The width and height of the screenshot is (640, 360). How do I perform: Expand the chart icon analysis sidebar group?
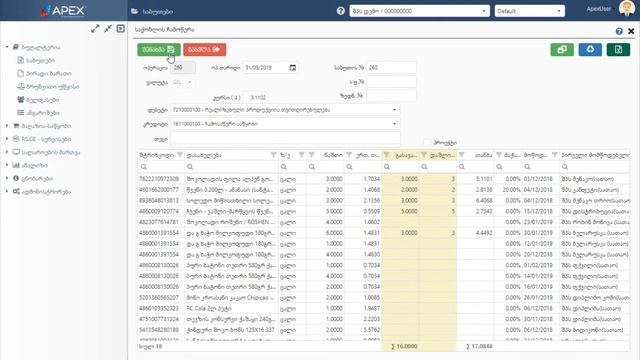(7, 165)
